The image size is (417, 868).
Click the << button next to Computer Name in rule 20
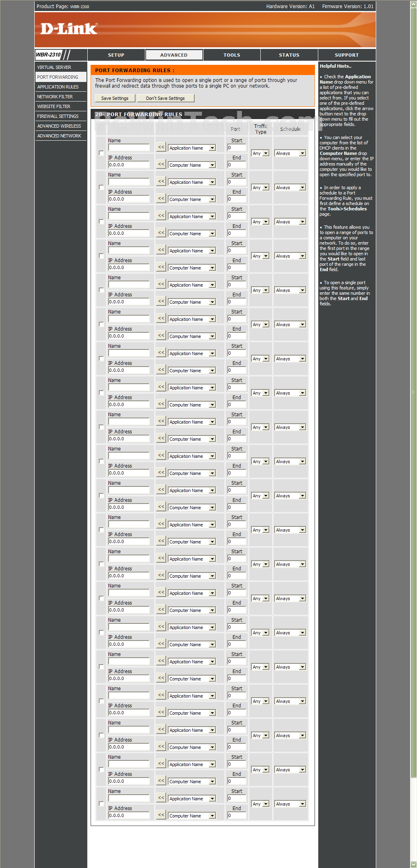pyautogui.click(x=161, y=815)
